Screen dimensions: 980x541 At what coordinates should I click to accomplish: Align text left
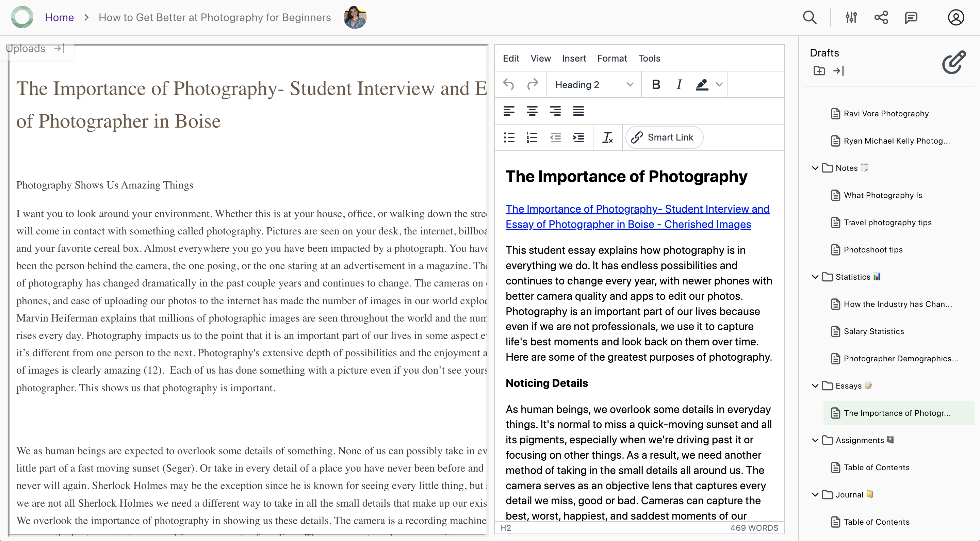pyautogui.click(x=509, y=111)
